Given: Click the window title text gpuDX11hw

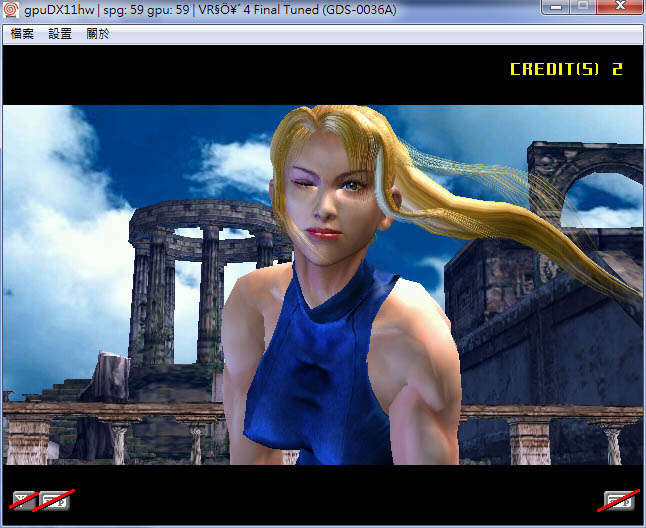Looking at the screenshot, I should tap(59, 9).
